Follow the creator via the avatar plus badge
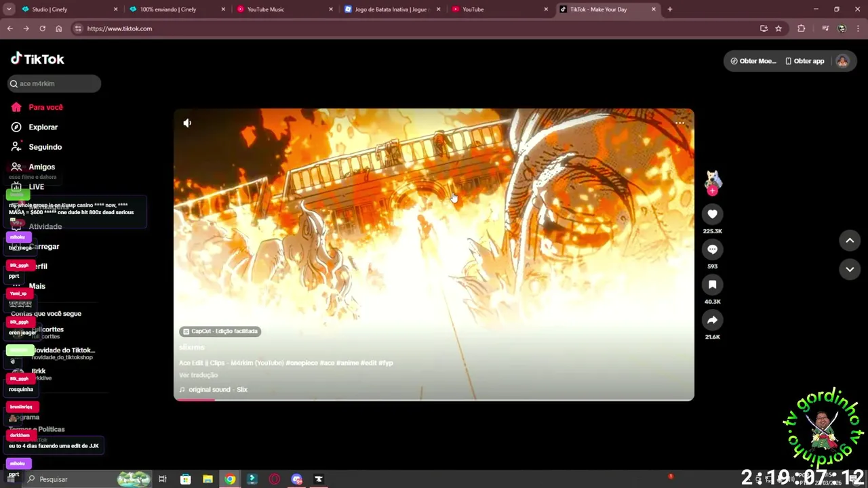 click(712, 191)
